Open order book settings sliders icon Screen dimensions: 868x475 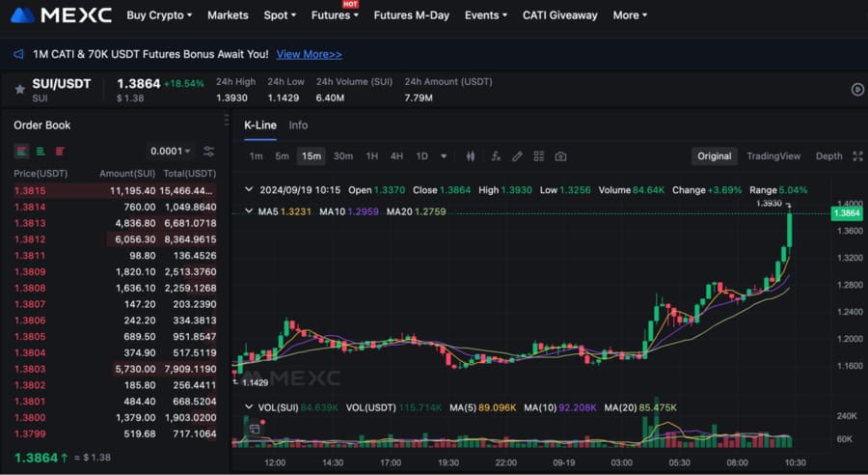coord(208,151)
